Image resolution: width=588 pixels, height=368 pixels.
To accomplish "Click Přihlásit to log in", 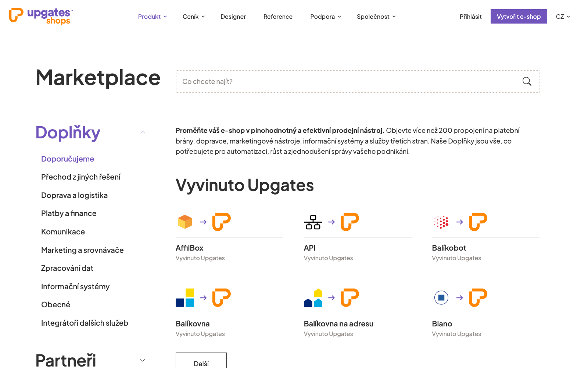I will tap(470, 17).
